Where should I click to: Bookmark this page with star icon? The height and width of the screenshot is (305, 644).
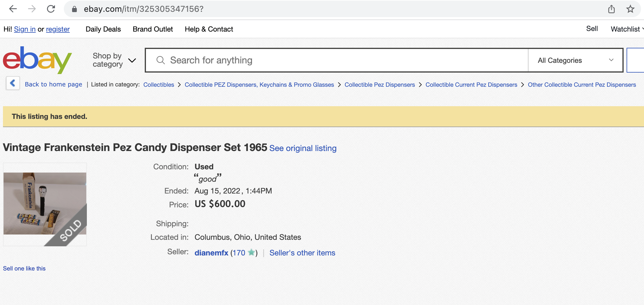click(x=630, y=9)
